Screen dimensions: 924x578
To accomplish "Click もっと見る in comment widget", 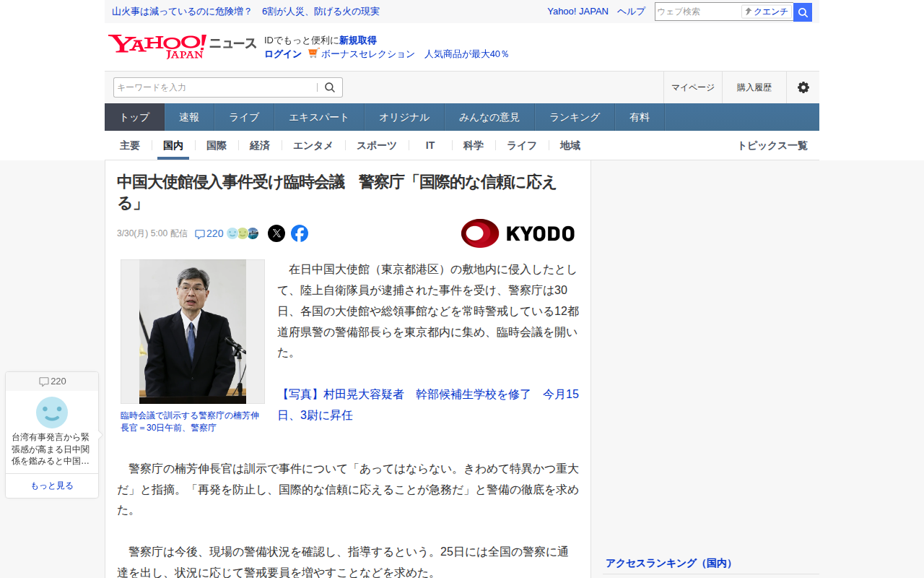I will [52, 486].
